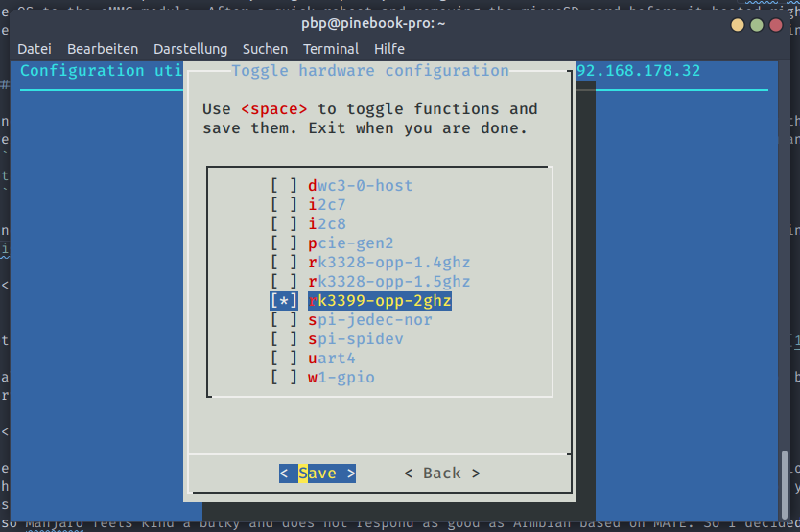Open the Darstellung menu

pos(190,49)
